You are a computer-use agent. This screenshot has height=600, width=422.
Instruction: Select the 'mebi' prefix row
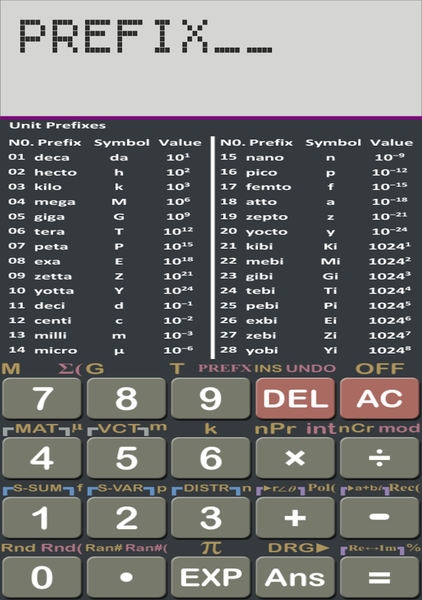tap(315, 261)
